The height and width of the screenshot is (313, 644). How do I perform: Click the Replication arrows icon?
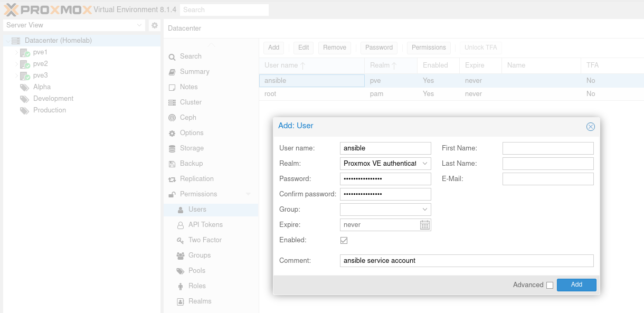172,179
